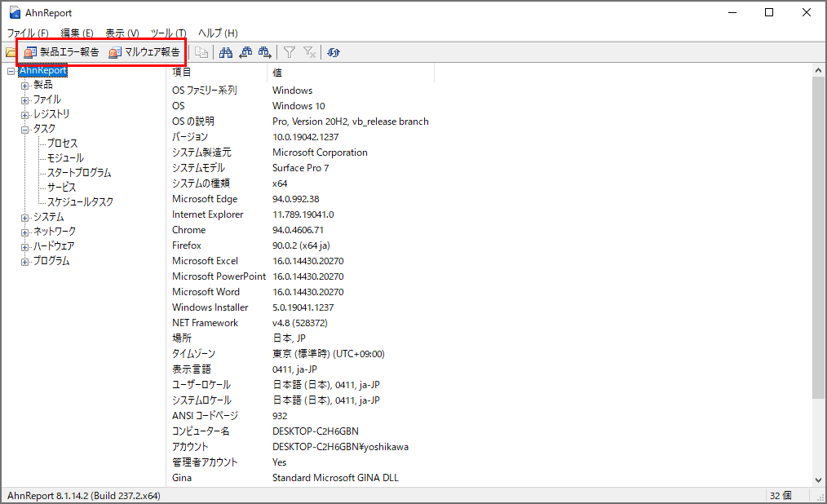
Task: Expand the 製品 tree node
Action: tap(24, 86)
